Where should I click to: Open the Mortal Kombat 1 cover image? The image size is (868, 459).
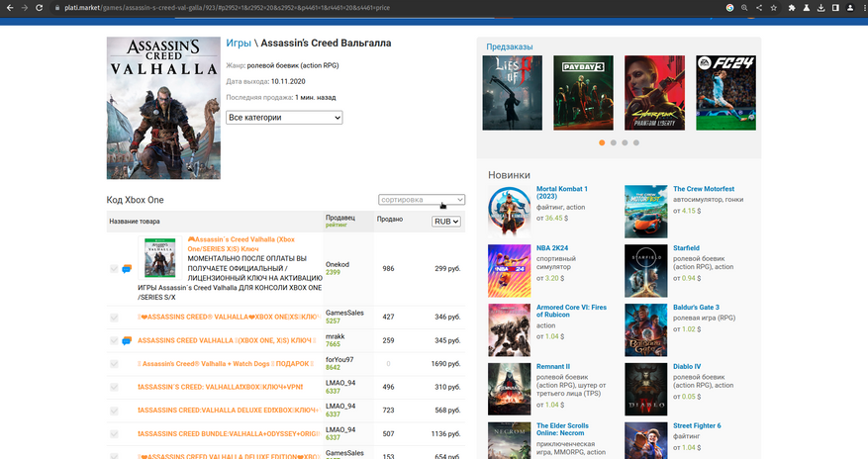(x=510, y=212)
